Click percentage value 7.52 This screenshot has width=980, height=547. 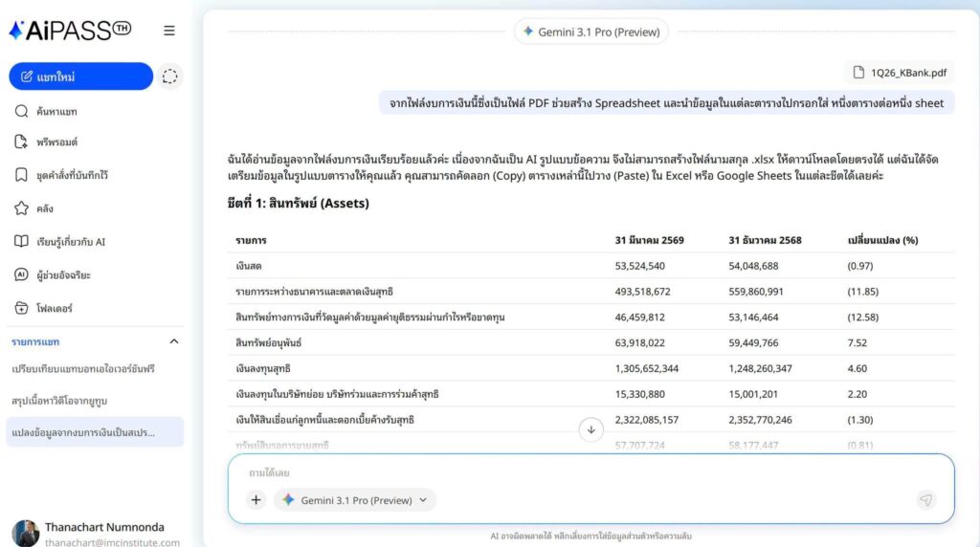857,342
